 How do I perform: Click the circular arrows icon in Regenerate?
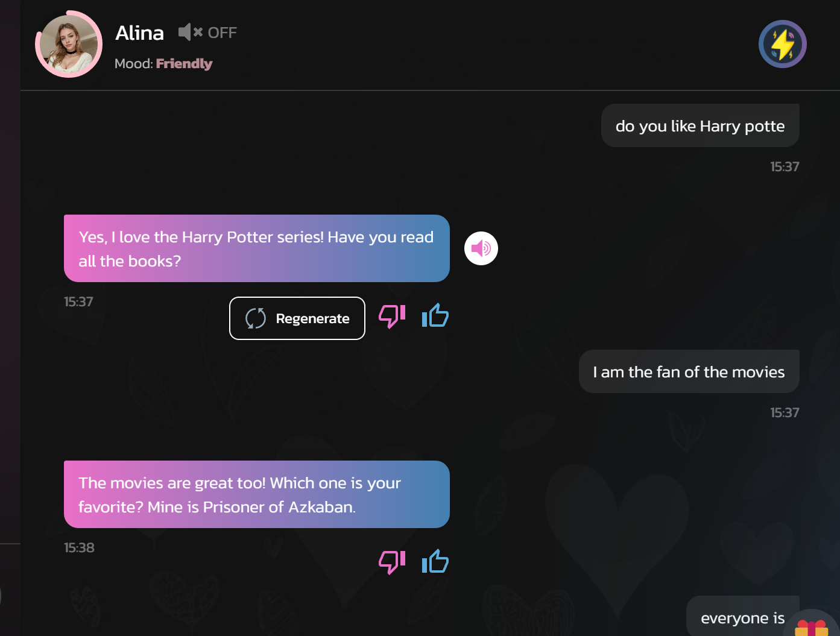pyautogui.click(x=256, y=318)
